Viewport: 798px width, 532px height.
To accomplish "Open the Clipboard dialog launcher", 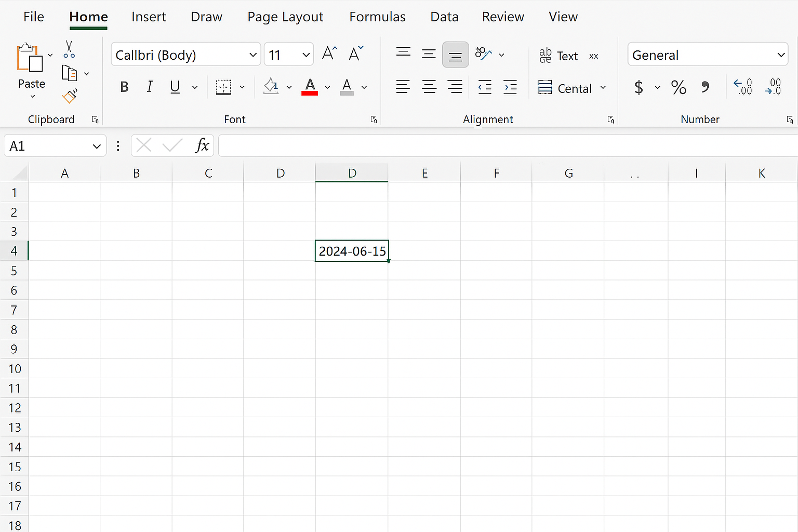I will [x=95, y=119].
